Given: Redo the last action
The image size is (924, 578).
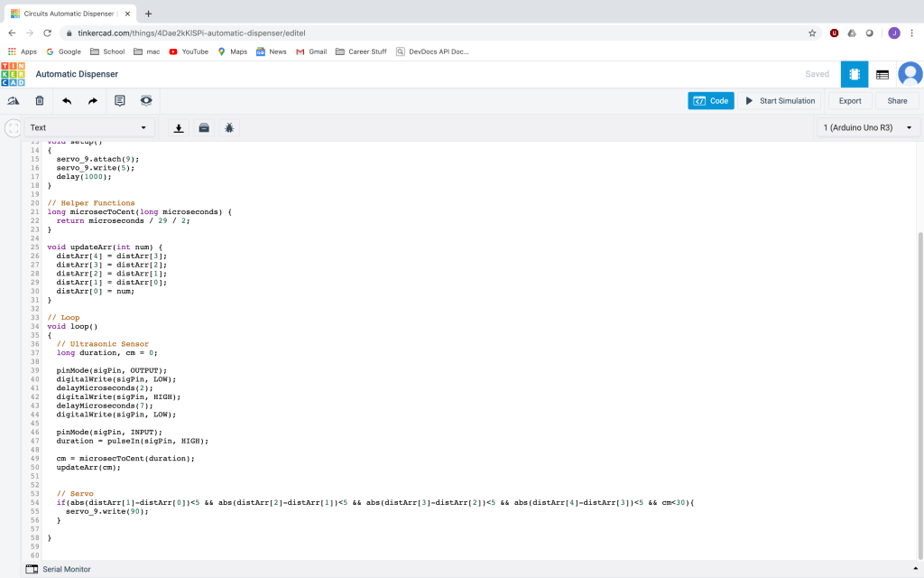Looking at the screenshot, I should point(92,101).
